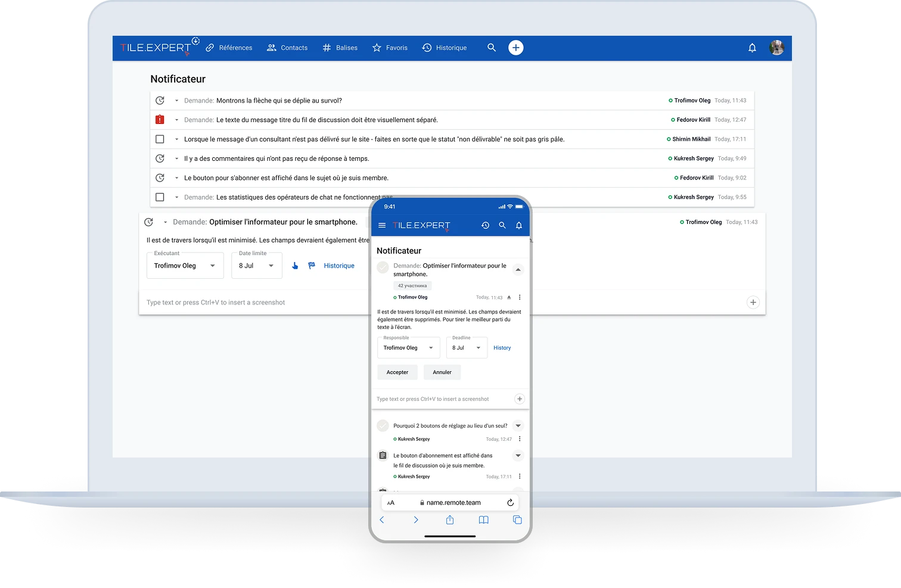Open the Références menu item
The image size is (901, 588).
[229, 48]
